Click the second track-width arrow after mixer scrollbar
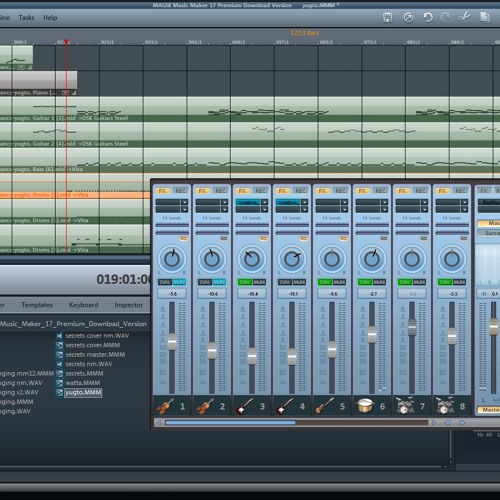The width and height of the screenshot is (500, 500). pos(462,423)
